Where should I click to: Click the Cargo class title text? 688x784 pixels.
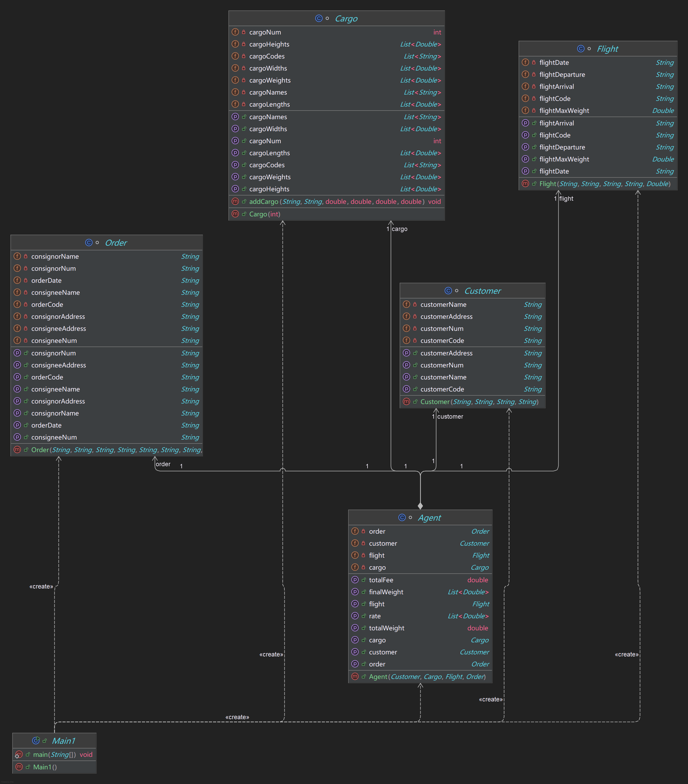(x=346, y=18)
